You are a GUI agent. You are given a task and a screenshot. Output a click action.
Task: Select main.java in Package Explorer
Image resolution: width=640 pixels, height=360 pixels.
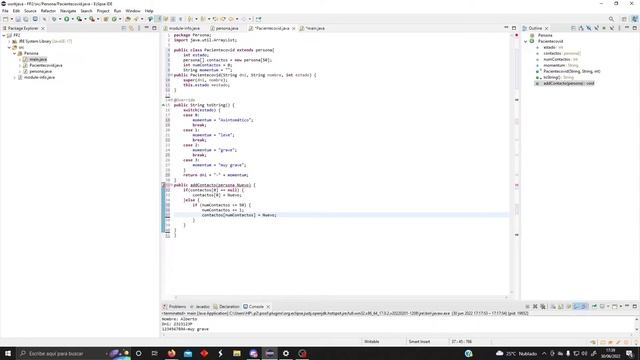tap(38, 59)
